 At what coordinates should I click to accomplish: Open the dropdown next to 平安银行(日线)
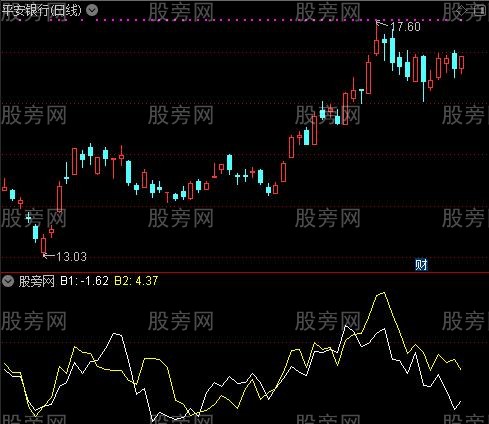pos(92,10)
